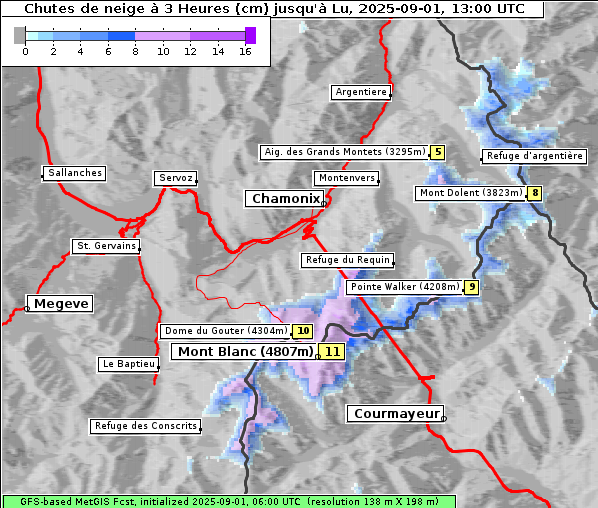This screenshot has height=508, width=598.
Task: Click the yellow snowfall value 8
Action: (535, 193)
